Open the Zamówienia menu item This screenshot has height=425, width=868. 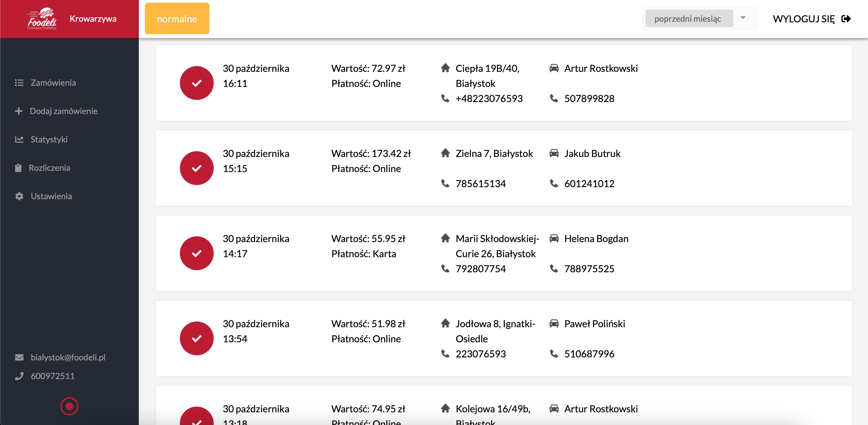[53, 83]
